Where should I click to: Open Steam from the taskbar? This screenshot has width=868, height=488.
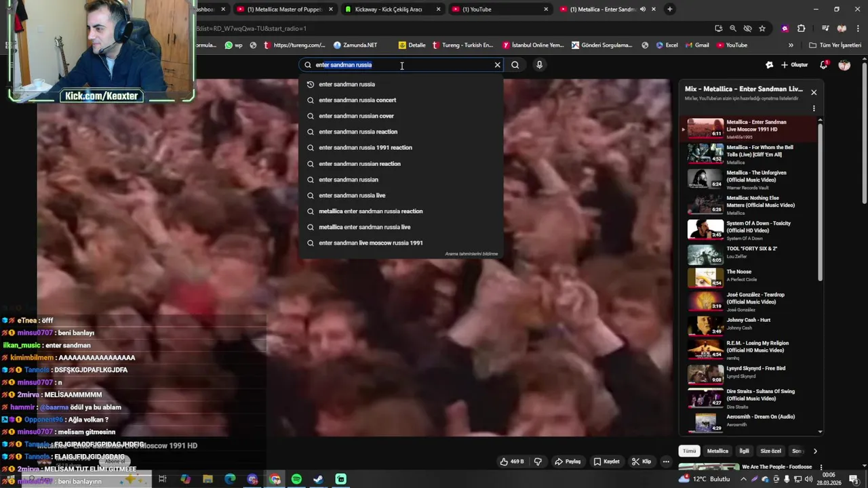318,479
